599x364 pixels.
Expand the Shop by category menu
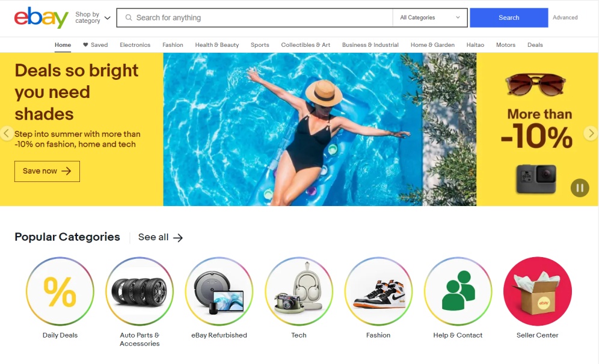coord(93,17)
